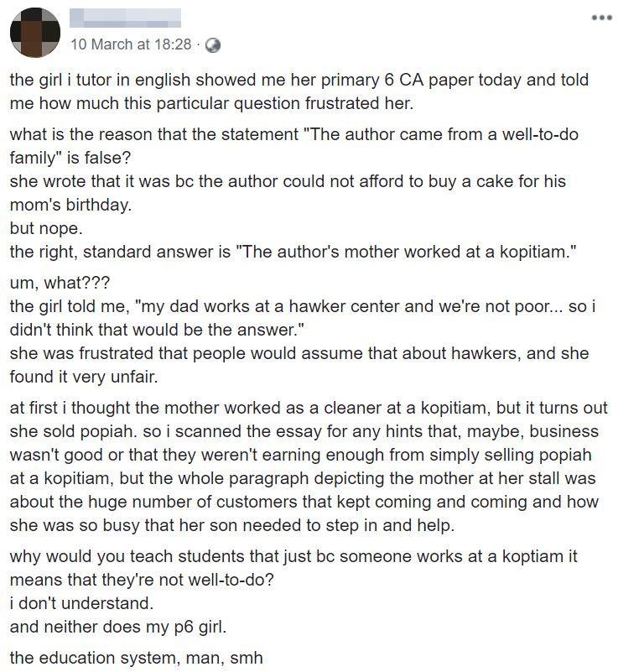Open the three-dot post options menu
The height and width of the screenshot is (672, 618).
click(x=597, y=17)
